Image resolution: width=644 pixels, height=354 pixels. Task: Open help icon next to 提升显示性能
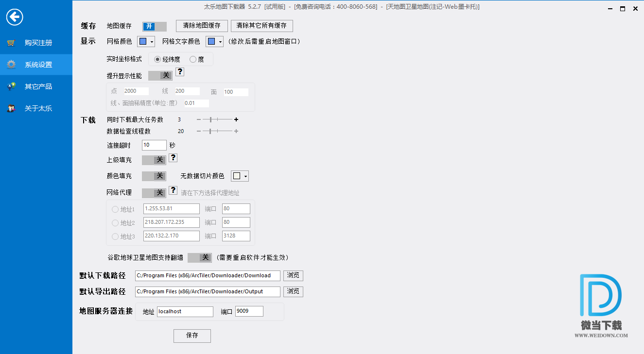(x=180, y=72)
